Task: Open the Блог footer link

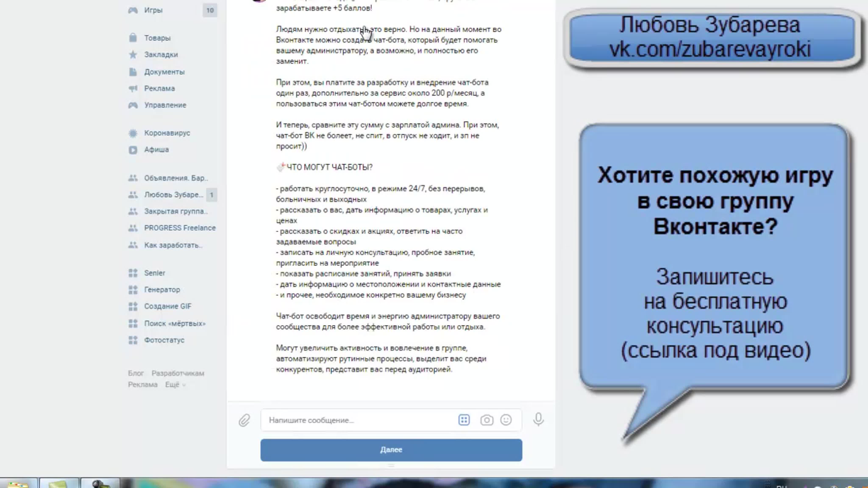Action: [x=136, y=373]
